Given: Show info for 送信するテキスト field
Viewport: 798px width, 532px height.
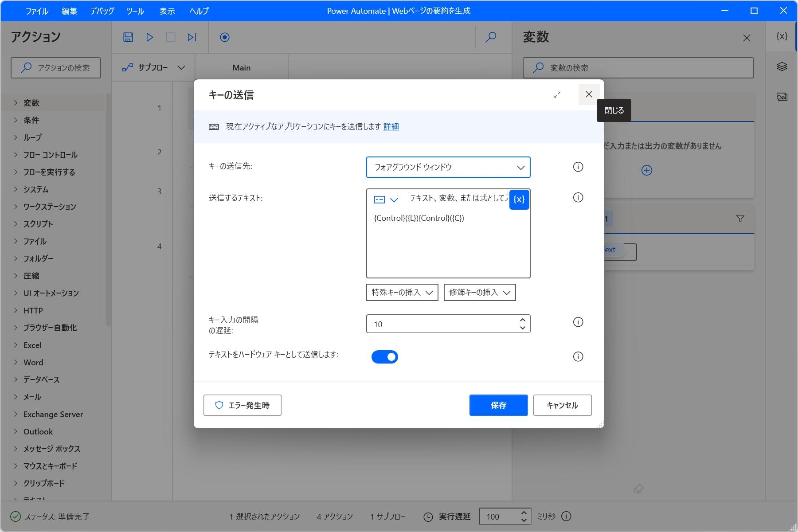Looking at the screenshot, I should tap(578, 197).
